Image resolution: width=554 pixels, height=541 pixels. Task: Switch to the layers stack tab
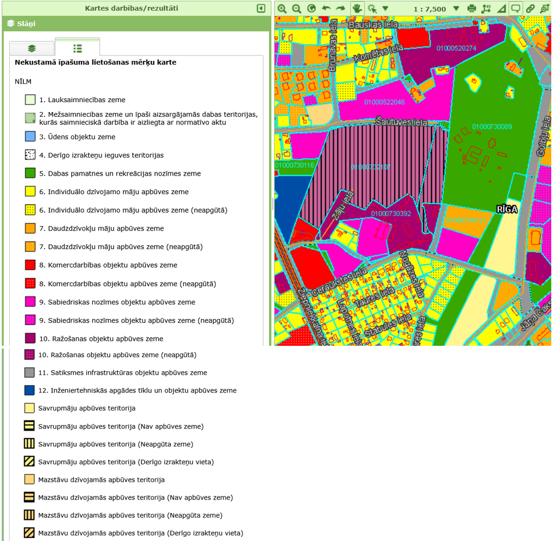(32, 48)
